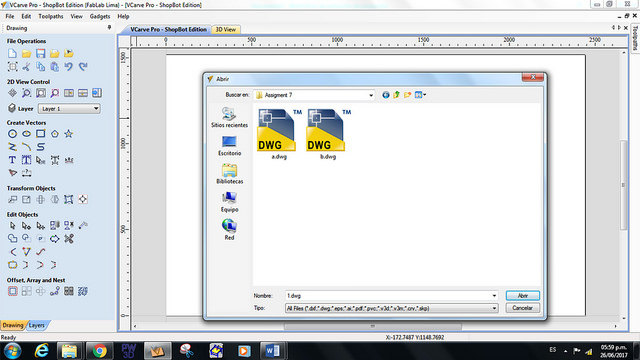Select the Drawing bottom tab
The image size is (640, 360).
(13, 325)
